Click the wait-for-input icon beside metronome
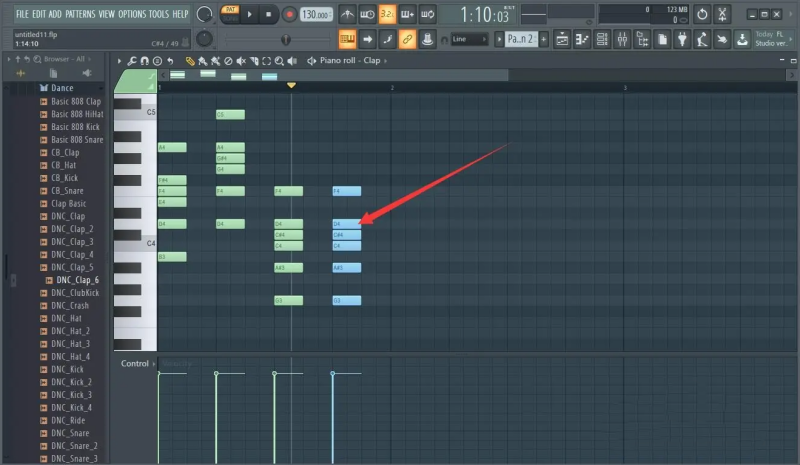The height and width of the screenshot is (465, 800). (x=367, y=14)
